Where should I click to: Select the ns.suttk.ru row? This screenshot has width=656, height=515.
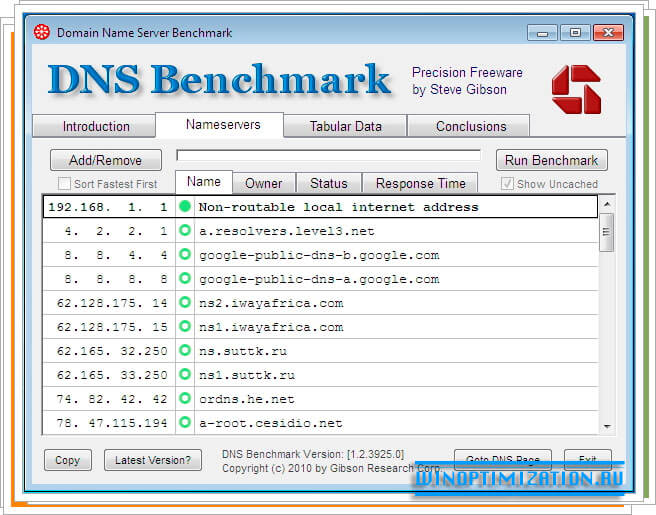(320, 351)
